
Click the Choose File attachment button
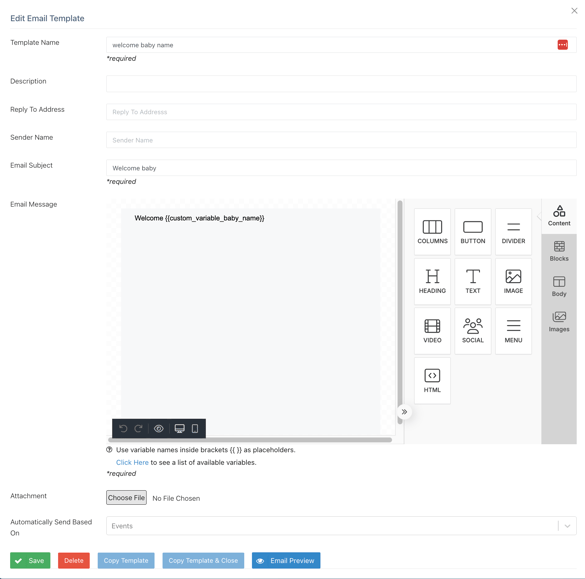(x=126, y=498)
